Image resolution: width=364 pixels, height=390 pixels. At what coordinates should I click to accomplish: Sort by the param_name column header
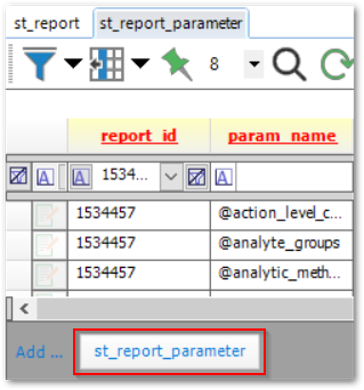(282, 136)
